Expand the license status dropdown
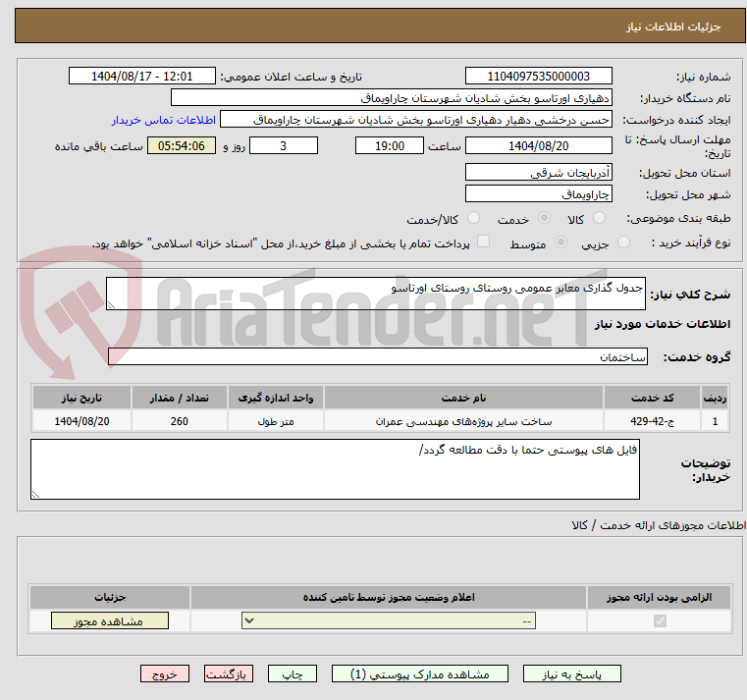Screen dimensions: 747x700 pos(391,621)
